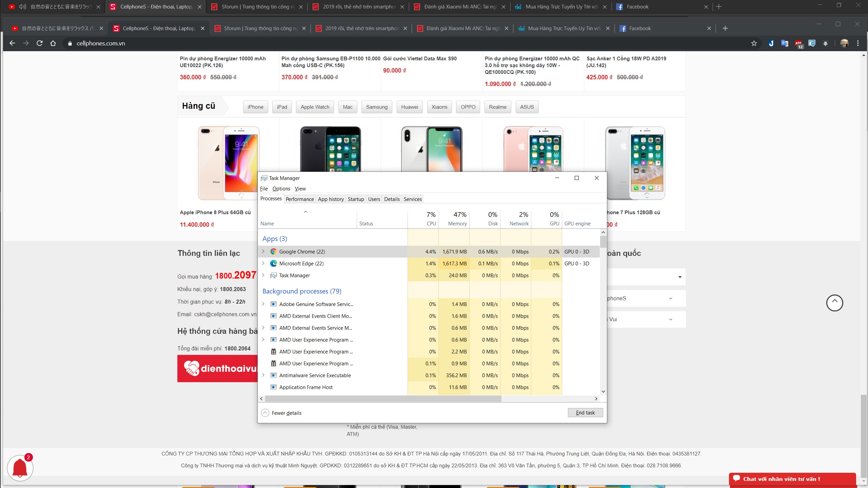Click the silver iPhone X product image
868x488 pixels.
432,149
